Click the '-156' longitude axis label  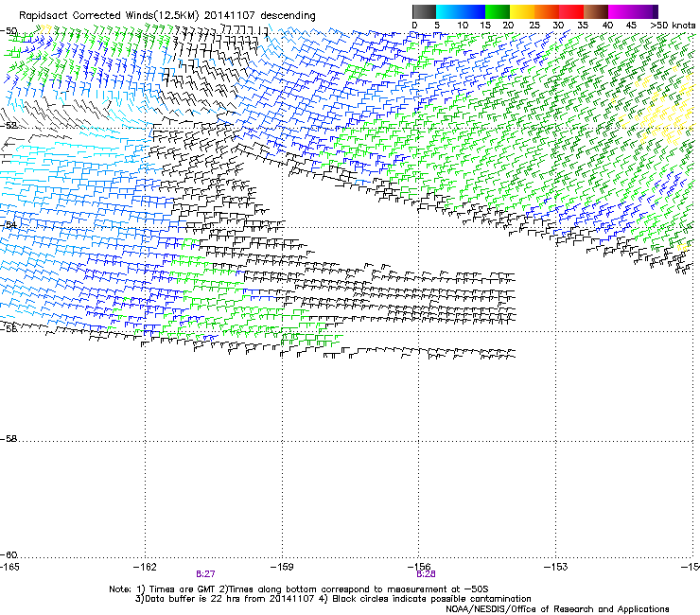(x=419, y=567)
